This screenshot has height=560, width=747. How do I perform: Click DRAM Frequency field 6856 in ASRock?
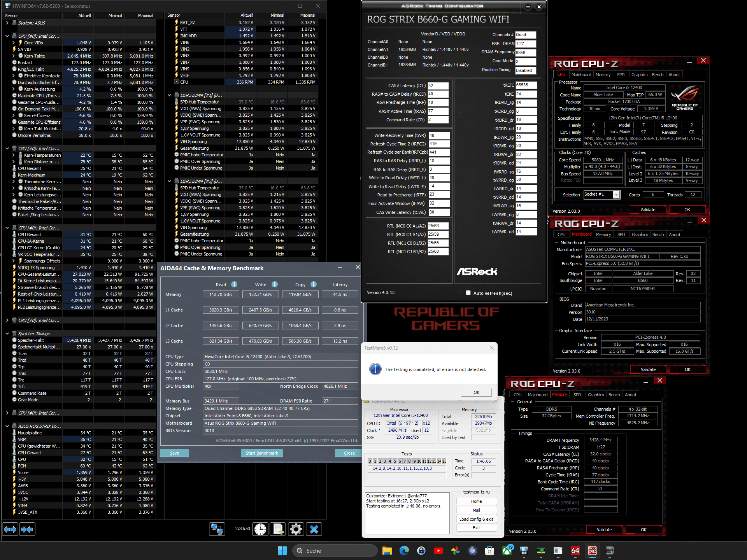coord(526,52)
